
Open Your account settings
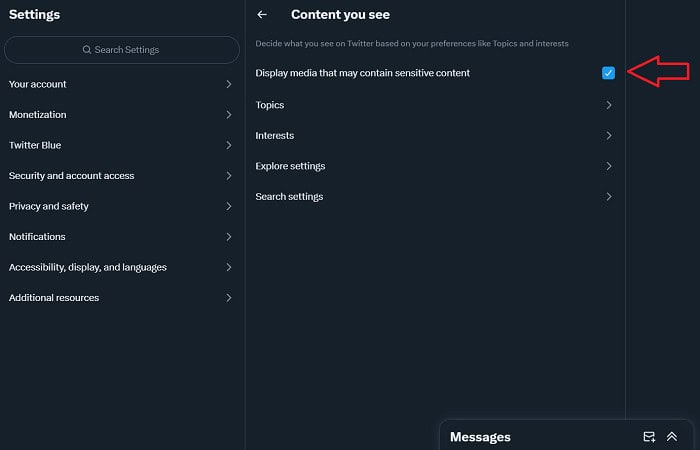click(x=121, y=84)
